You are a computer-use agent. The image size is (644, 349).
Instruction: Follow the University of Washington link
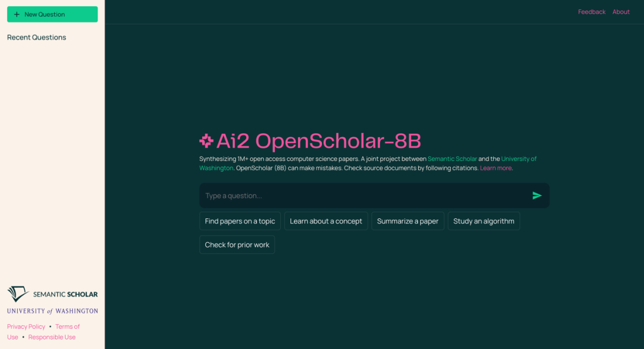coord(518,159)
